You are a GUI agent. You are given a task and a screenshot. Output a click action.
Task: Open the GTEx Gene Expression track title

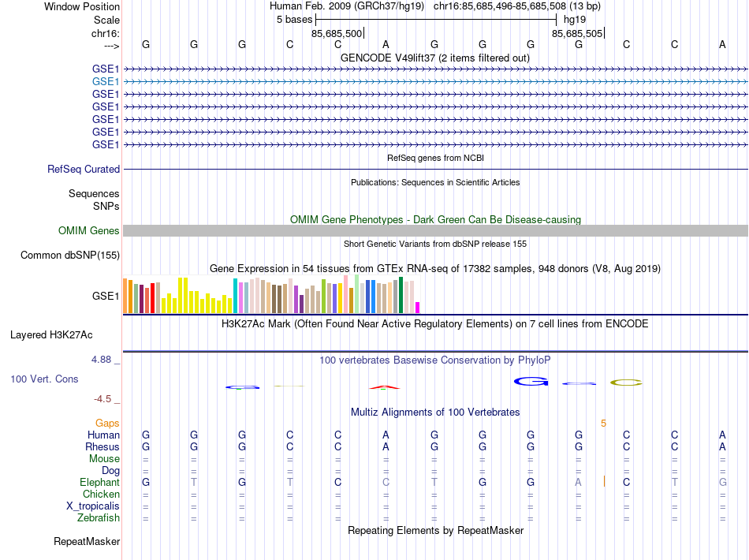tap(435, 268)
